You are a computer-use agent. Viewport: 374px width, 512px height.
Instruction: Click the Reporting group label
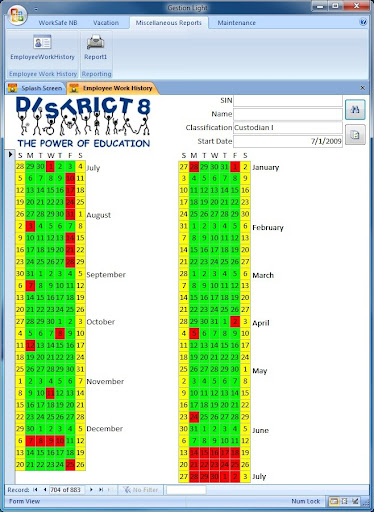click(97, 74)
